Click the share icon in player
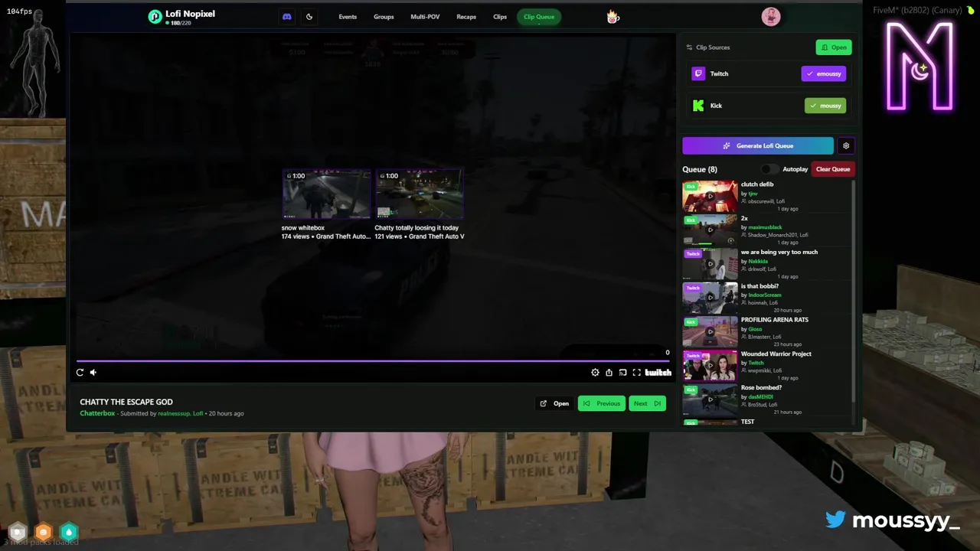The image size is (980, 551). [x=609, y=372]
